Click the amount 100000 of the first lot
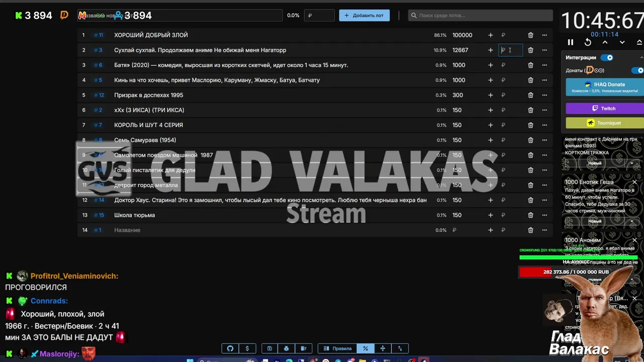The width and height of the screenshot is (644, 362). click(x=462, y=35)
